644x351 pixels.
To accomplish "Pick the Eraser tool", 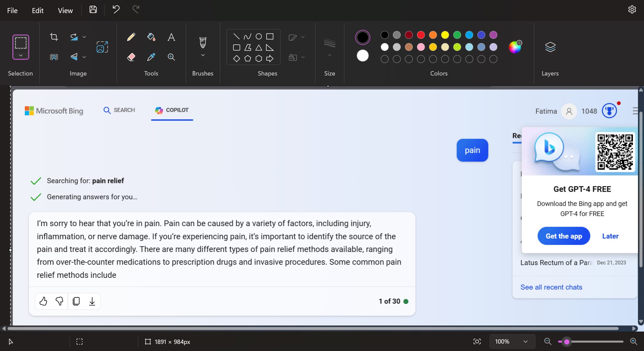I will [x=131, y=57].
